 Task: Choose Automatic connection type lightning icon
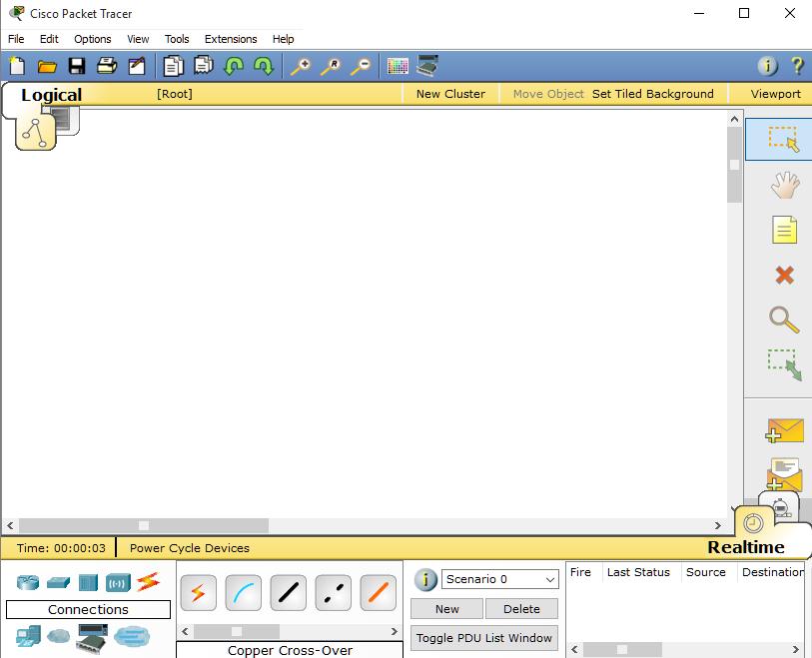199,593
